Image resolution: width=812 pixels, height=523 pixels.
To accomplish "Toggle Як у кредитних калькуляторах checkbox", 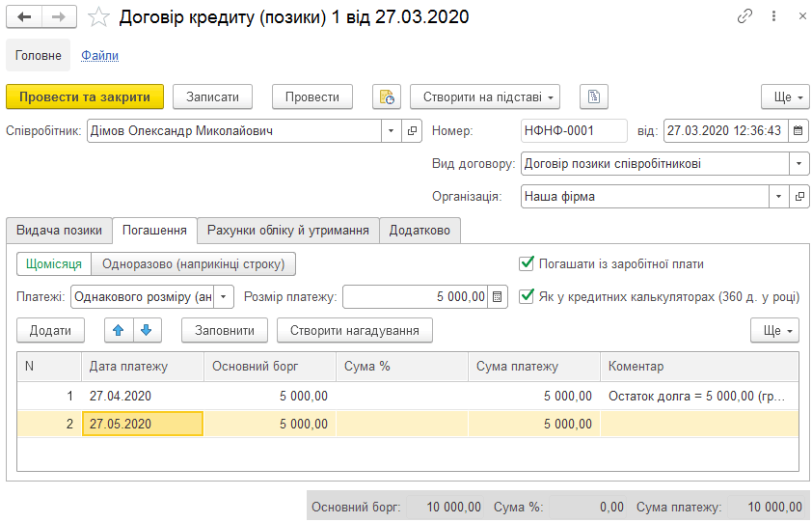I will [527, 296].
